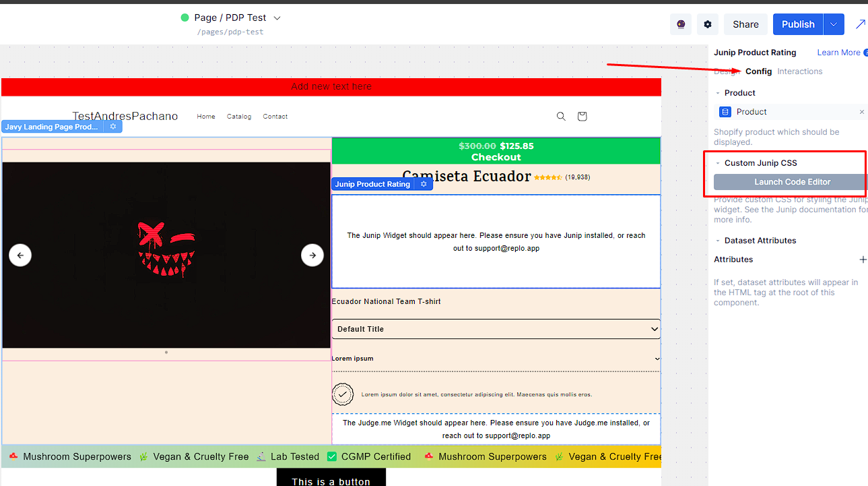
Task: Remove the selected Product with the X
Action: (861, 112)
